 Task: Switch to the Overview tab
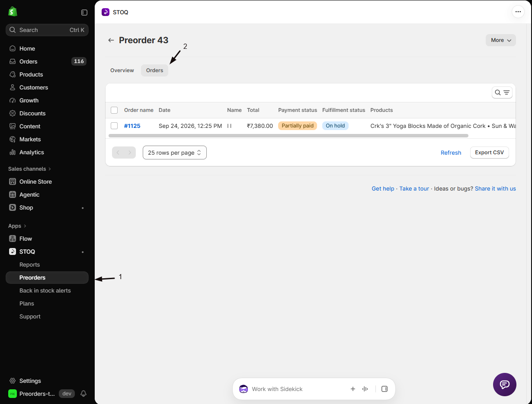click(x=122, y=70)
